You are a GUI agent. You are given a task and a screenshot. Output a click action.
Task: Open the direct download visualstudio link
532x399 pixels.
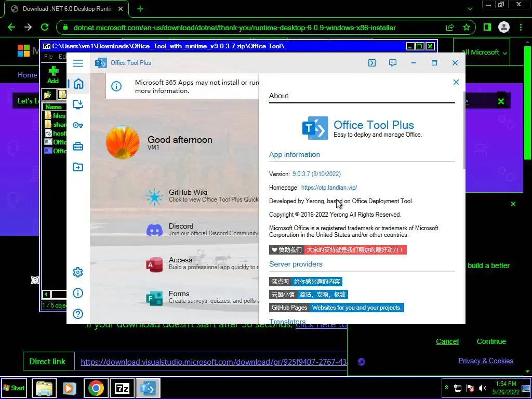coord(214,362)
